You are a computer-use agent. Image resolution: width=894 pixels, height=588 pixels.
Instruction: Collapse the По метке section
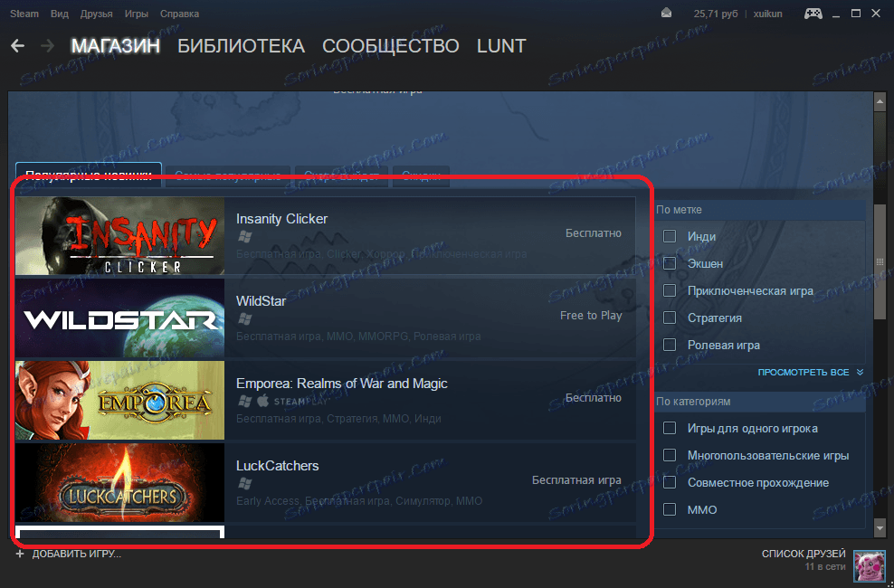click(x=760, y=209)
